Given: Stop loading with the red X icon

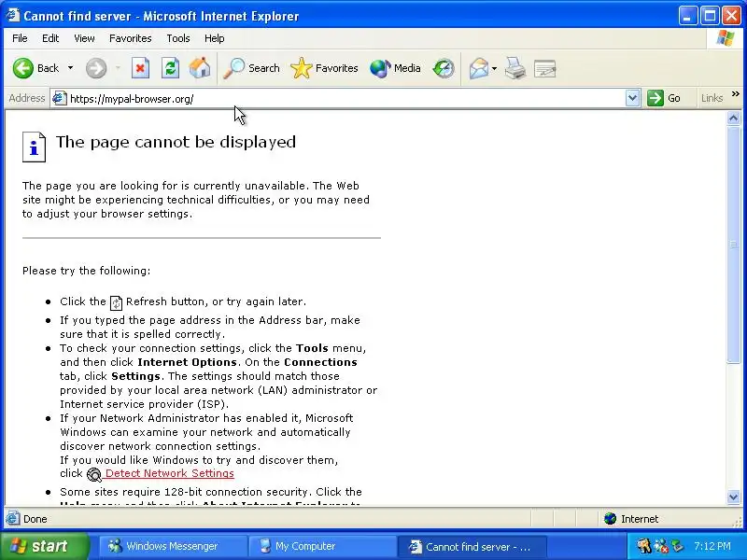Looking at the screenshot, I should click(x=141, y=68).
